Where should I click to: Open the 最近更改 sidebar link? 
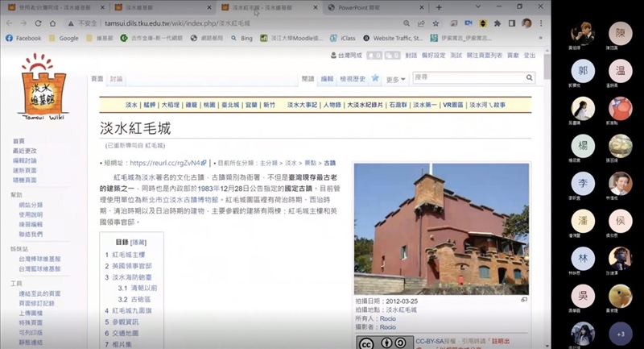(x=24, y=151)
